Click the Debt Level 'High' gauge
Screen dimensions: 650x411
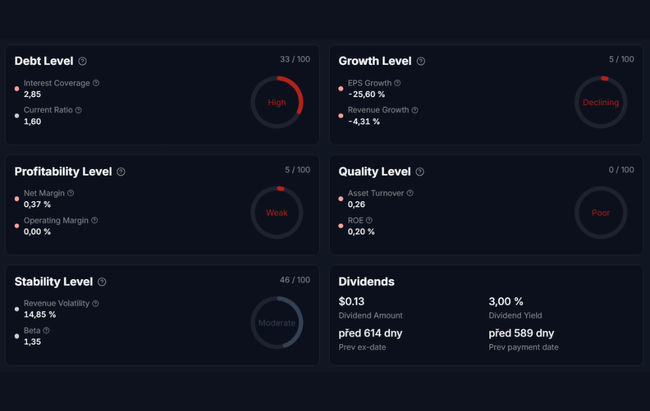click(277, 102)
